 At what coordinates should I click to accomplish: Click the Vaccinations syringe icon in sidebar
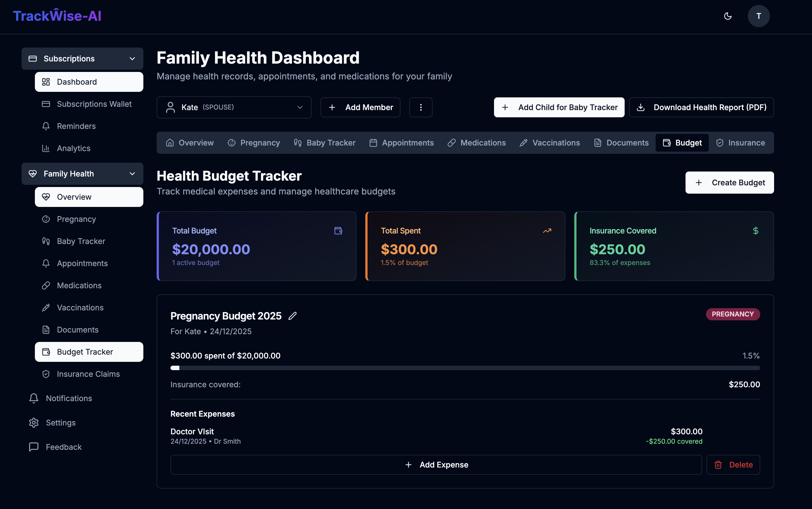click(46, 307)
